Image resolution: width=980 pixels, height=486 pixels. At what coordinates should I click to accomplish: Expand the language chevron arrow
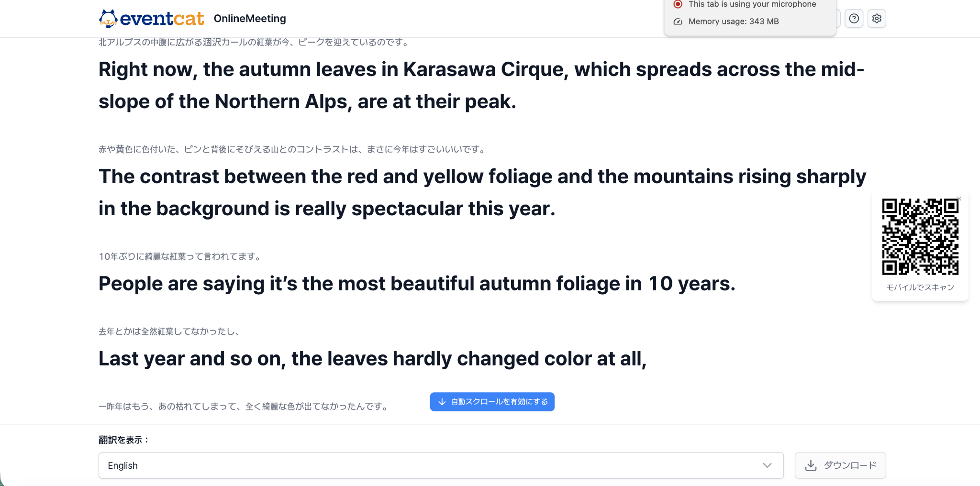[767, 465]
